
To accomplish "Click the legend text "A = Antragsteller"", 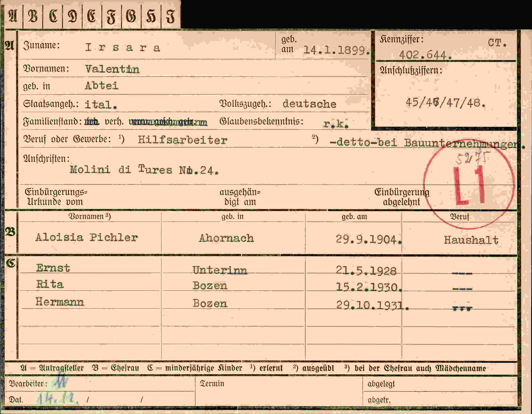I will tap(52, 368).
